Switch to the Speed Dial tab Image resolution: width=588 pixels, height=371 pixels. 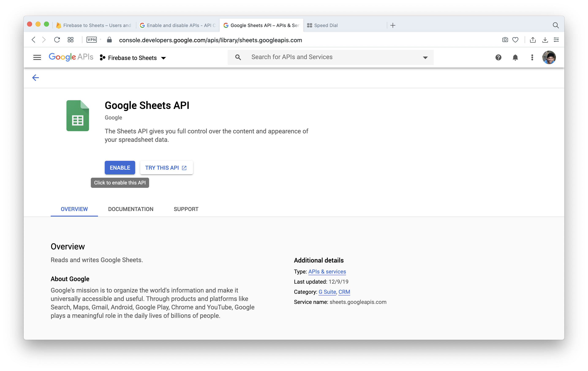pos(345,25)
